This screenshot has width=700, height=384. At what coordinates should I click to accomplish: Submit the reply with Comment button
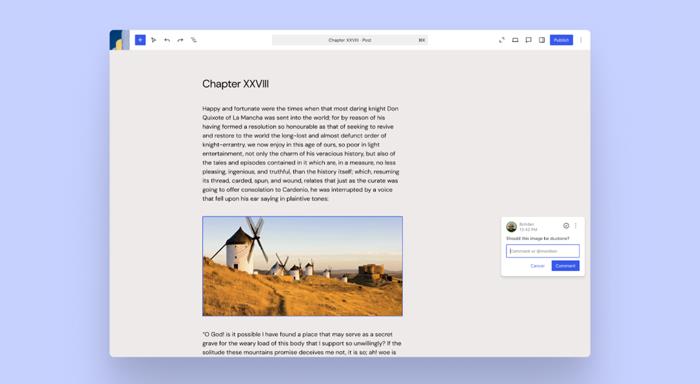click(566, 266)
